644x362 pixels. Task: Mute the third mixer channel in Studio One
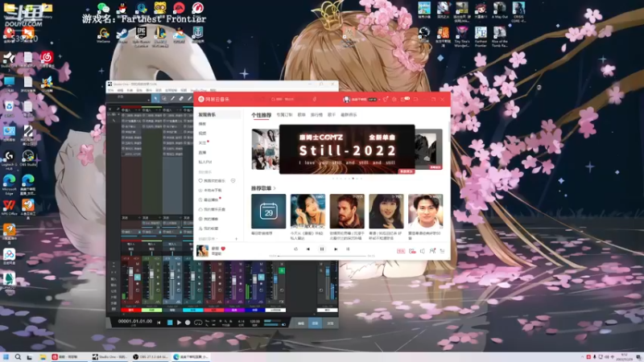(x=178, y=265)
